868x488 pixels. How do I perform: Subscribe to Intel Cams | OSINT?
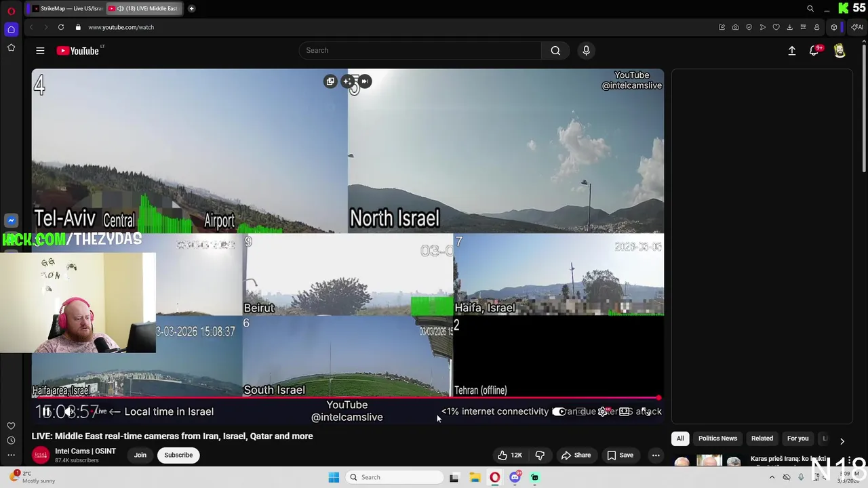pos(178,455)
